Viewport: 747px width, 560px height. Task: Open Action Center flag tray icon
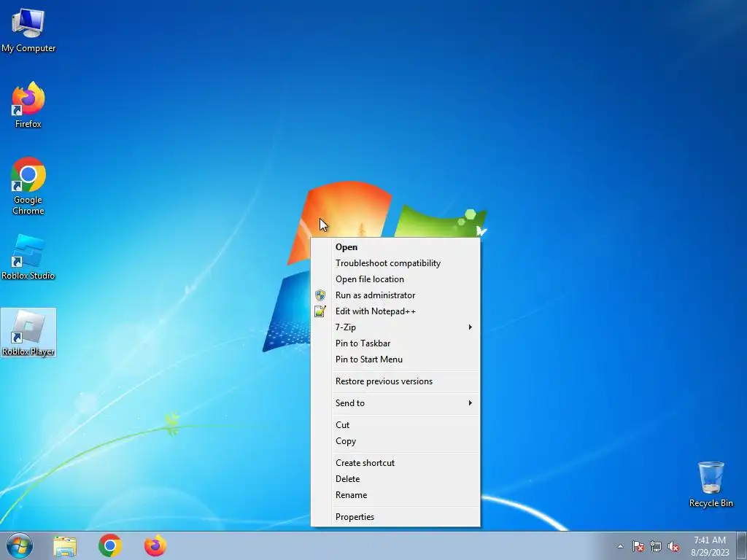[638, 546]
